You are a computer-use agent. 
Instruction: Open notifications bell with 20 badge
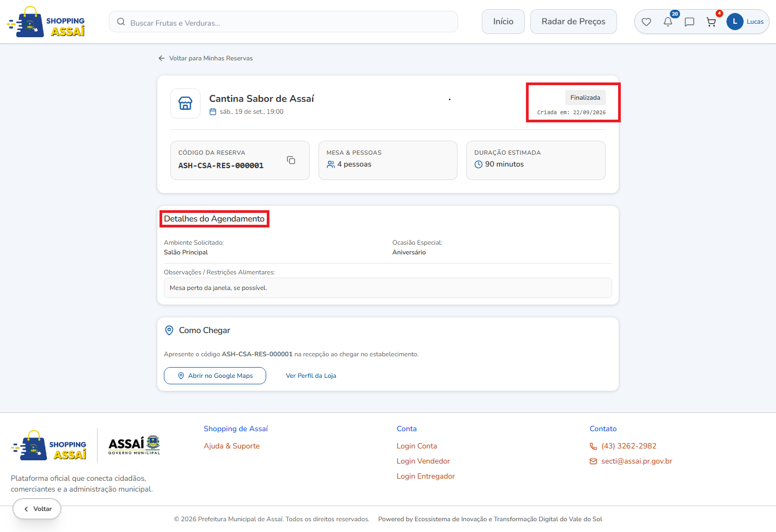tap(668, 22)
